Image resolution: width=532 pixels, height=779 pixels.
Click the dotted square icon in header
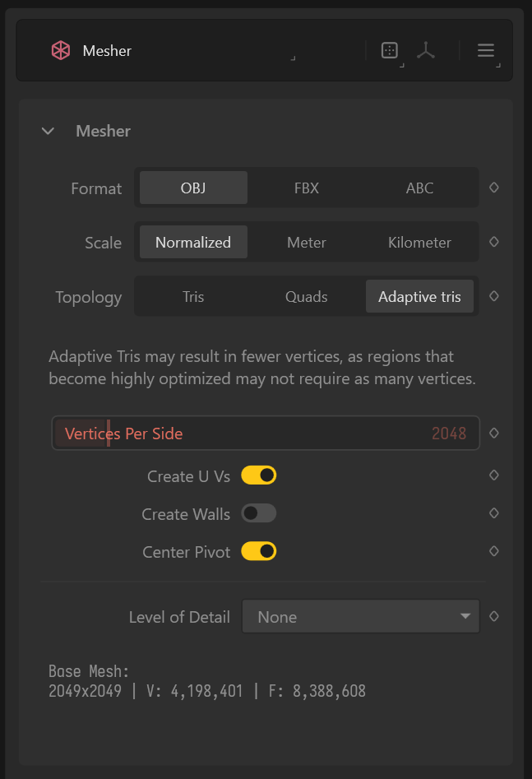coord(390,50)
